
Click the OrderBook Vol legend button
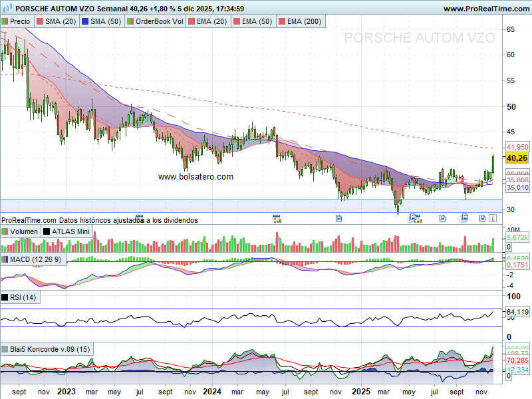(156, 21)
